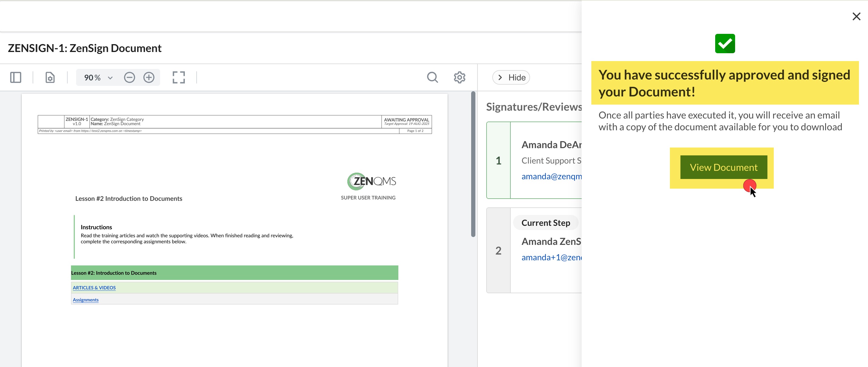The width and height of the screenshot is (868, 367).
Task: Click the AWAITING APPROVAL status cell
Action: (x=407, y=122)
